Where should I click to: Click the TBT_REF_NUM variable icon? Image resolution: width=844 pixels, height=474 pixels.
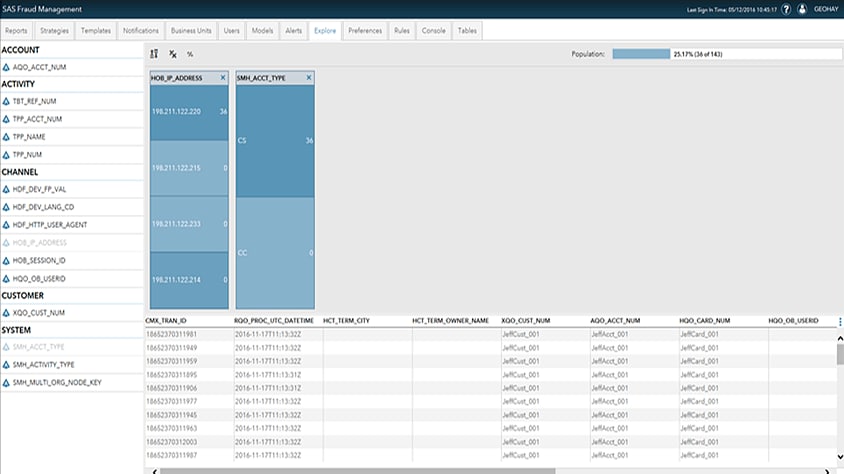point(6,101)
